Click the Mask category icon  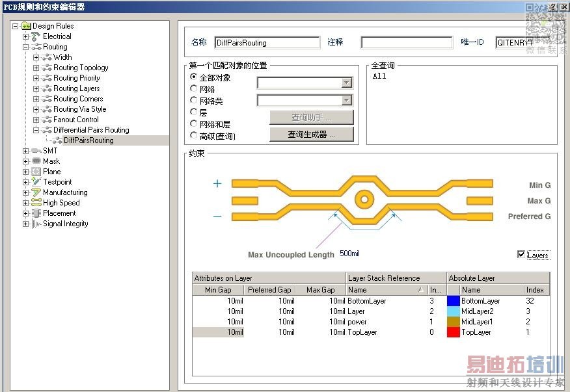coord(36,161)
